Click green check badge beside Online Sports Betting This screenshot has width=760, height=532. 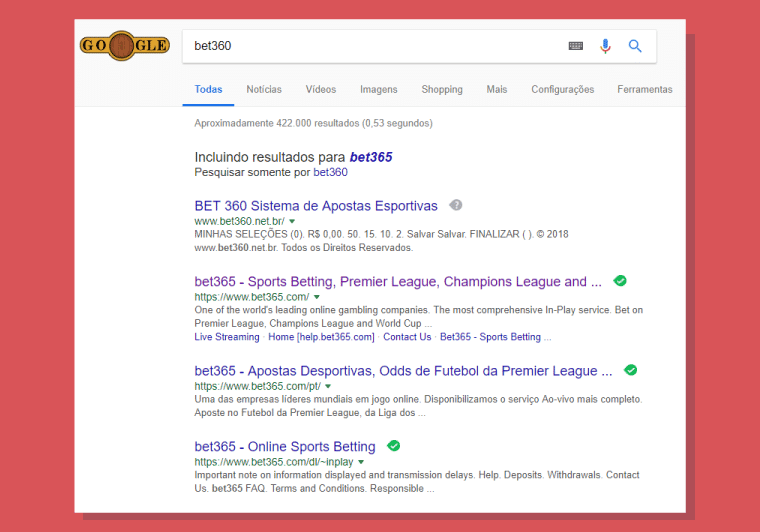[394, 446]
